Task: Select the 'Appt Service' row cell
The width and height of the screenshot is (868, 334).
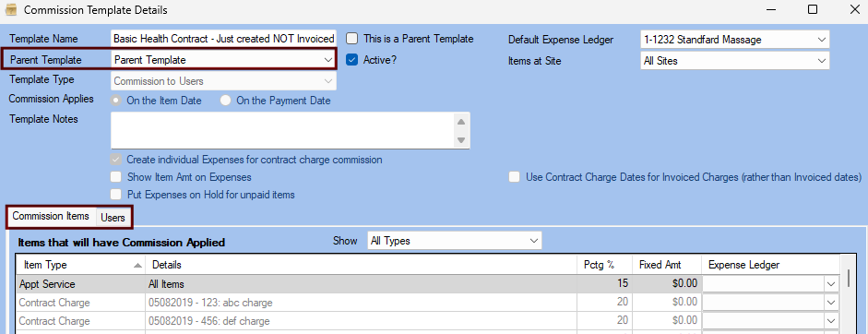Action: pos(81,284)
